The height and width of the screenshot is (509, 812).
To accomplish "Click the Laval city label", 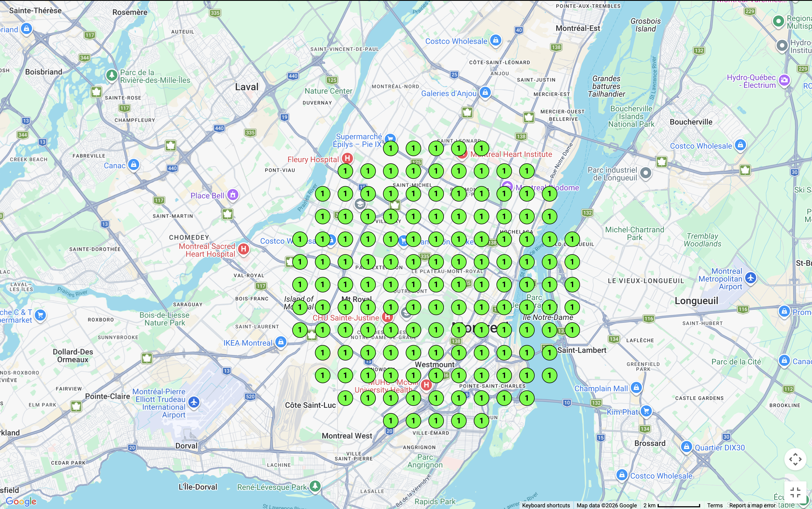I will coord(247,87).
